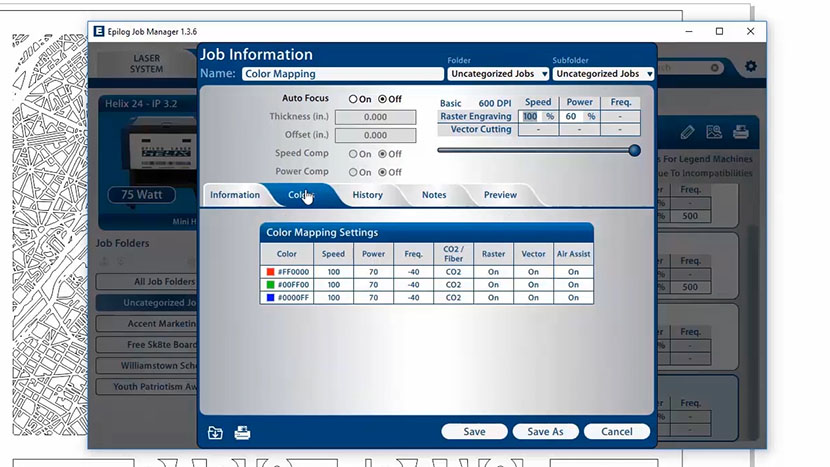Click the import job folder icon at dialog bottom
The height and width of the screenshot is (467, 830).
(x=215, y=432)
